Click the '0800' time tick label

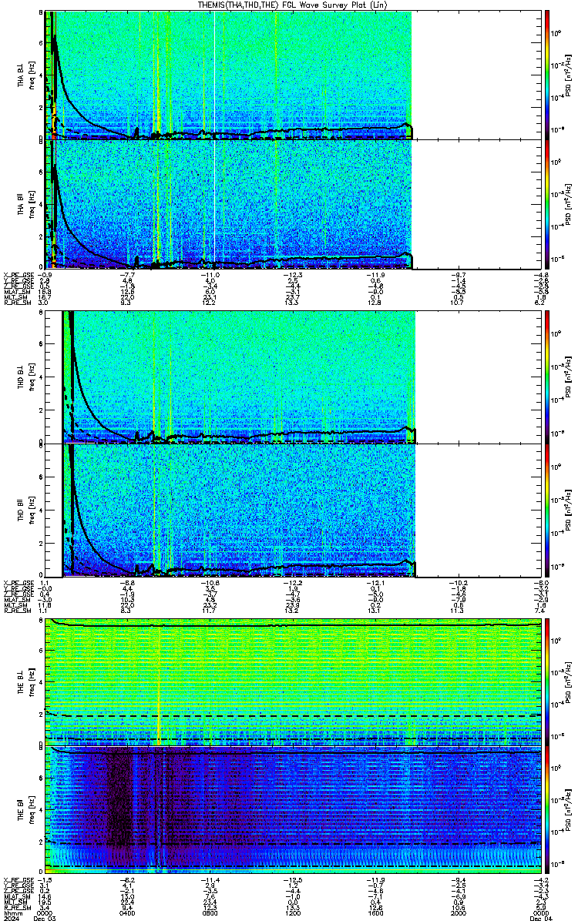(210, 913)
